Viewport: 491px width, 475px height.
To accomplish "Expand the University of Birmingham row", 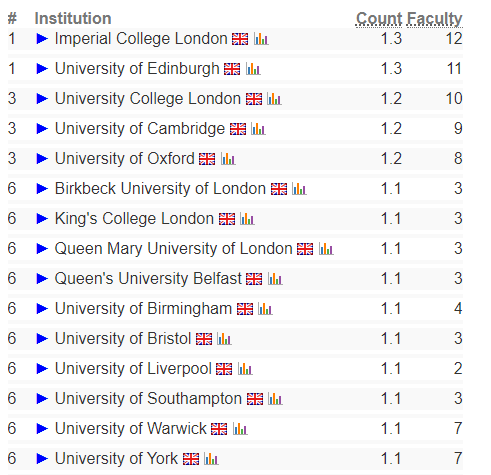I will [x=42, y=309].
